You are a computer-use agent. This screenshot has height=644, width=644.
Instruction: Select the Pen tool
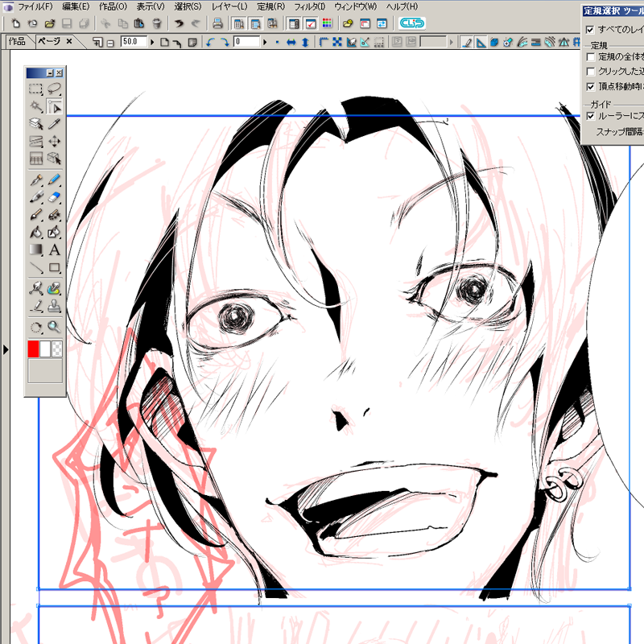point(35,180)
